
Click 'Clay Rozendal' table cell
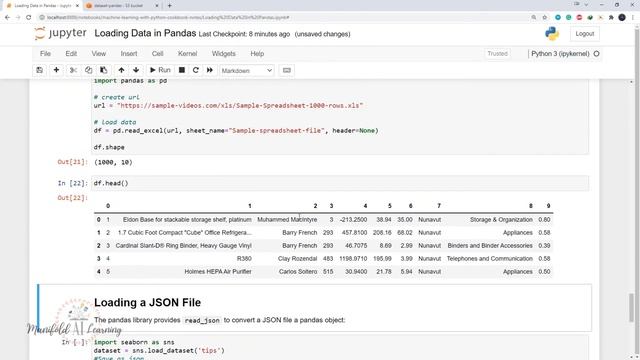click(x=298, y=258)
